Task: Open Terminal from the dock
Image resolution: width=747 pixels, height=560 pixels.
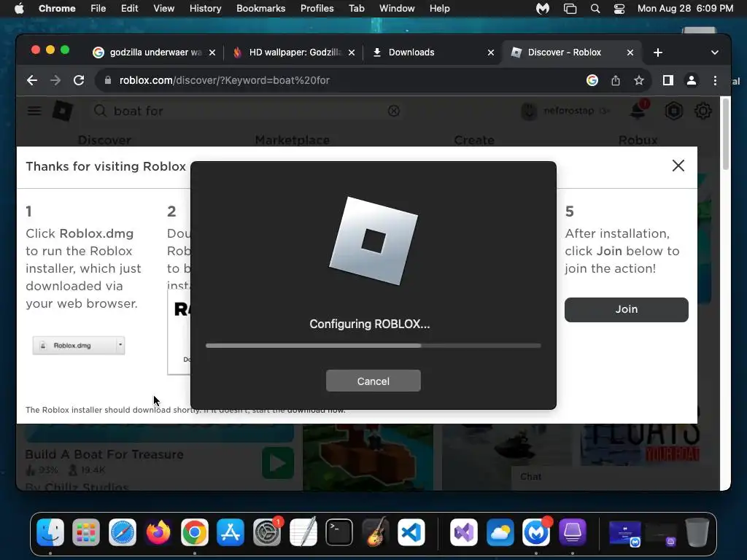Action: point(338,532)
